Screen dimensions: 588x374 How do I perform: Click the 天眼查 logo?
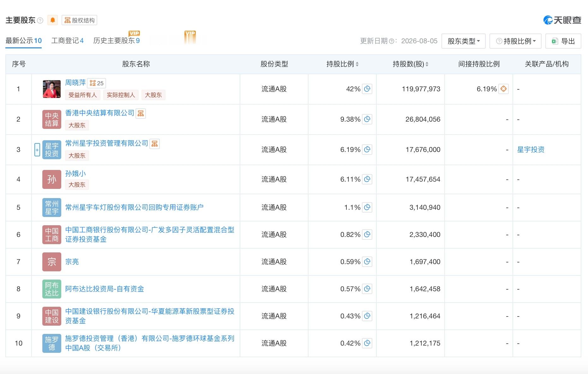[x=562, y=20]
